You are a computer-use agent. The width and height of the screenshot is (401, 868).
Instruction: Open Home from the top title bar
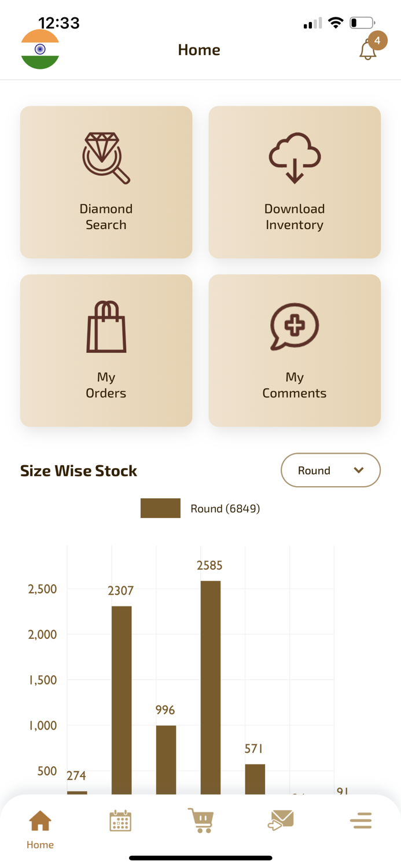coord(199,50)
